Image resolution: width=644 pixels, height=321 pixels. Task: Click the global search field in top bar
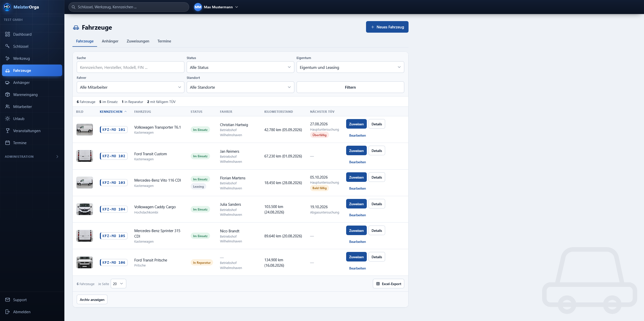click(x=129, y=7)
